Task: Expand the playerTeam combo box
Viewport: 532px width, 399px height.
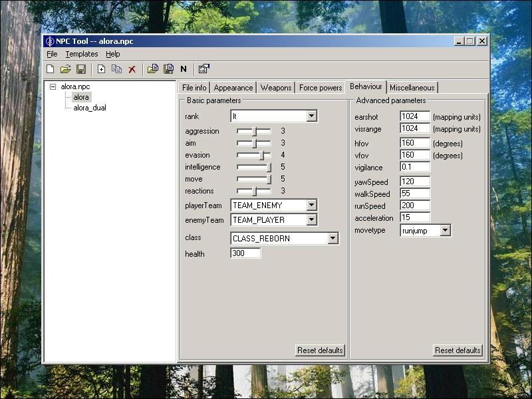Action: [x=311, y=205]
